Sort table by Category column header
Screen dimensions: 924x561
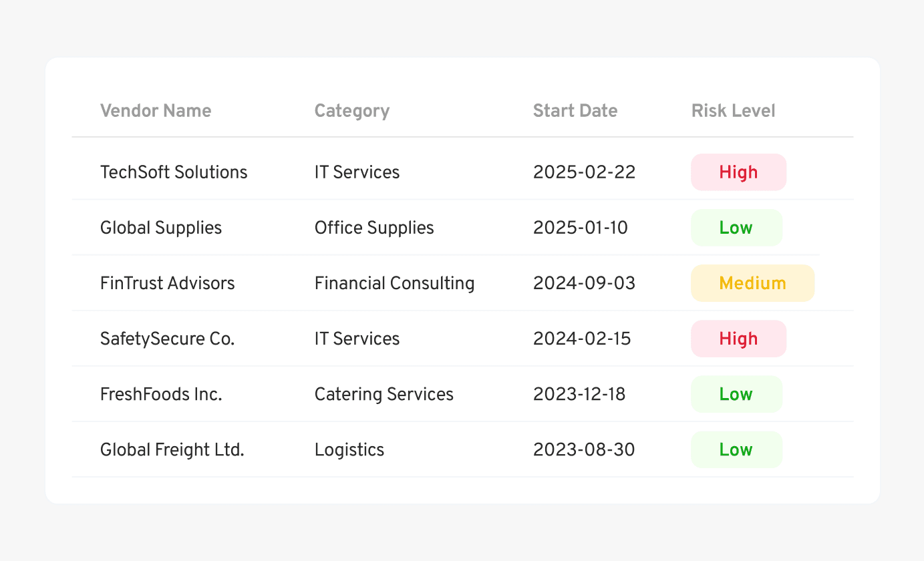pyautogui.click(x=352, y=111)
